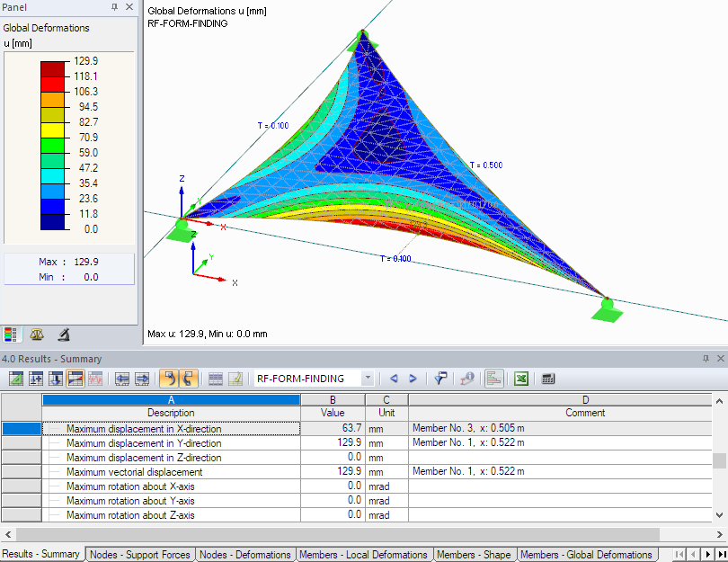
Task: Click the filter funnel icon in results toolbar
Action: tap(440, 379)
